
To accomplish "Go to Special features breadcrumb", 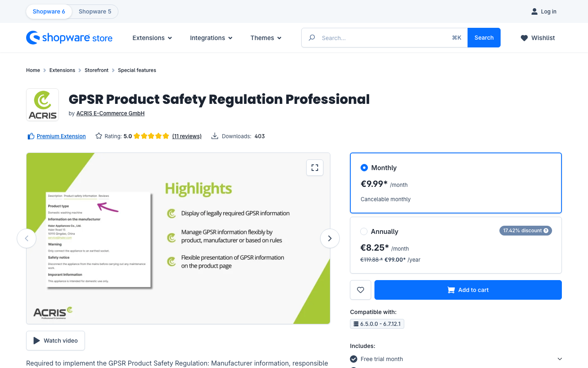I will pos(137,70).
